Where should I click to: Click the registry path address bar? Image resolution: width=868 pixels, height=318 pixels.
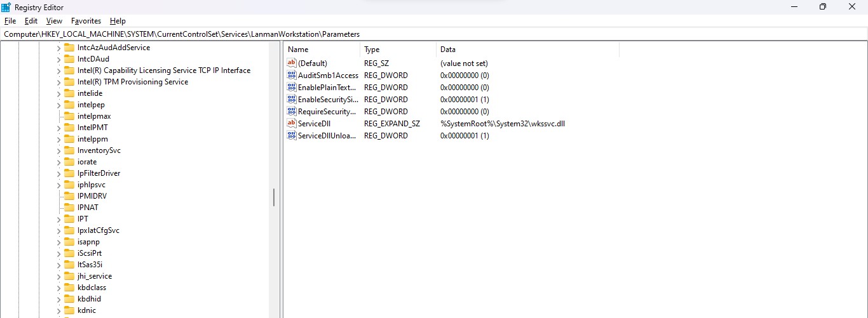(434, 34)
